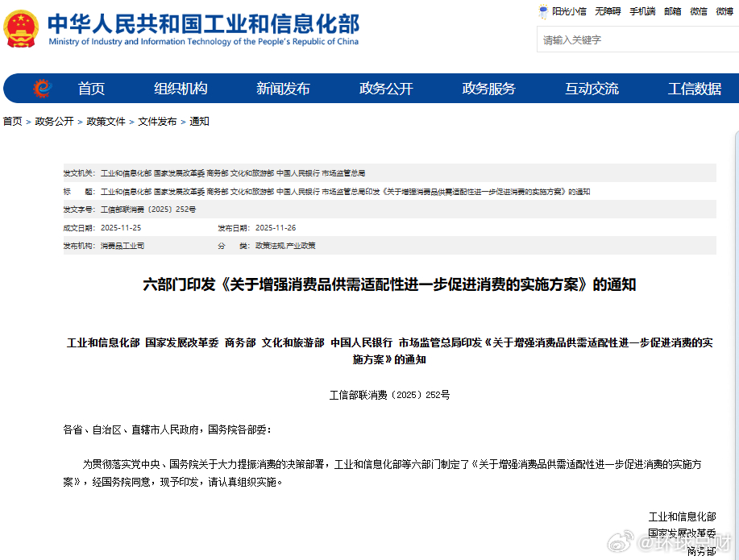The image size is (739, 560).
Task: Open the 互动交流 navigation menu
Action: pyautogui.click(x=592, y=89)
